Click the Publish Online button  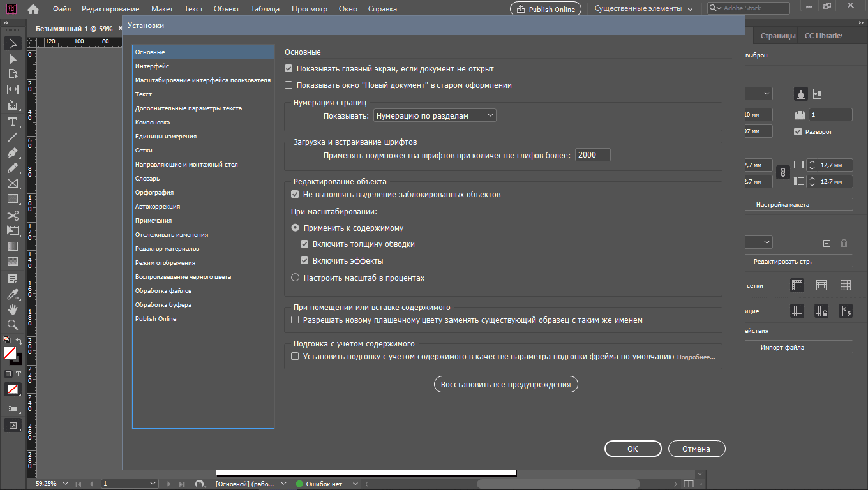pos(546,9)
